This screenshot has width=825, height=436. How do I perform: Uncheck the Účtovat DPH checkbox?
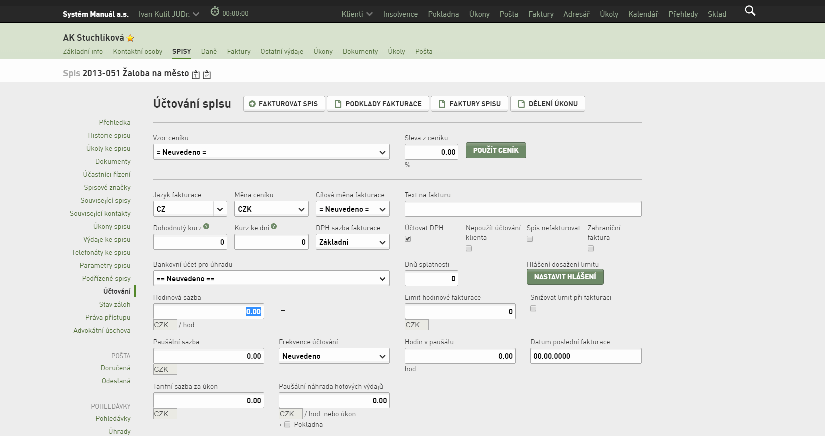pyautogui.click(x=408, y=239)
